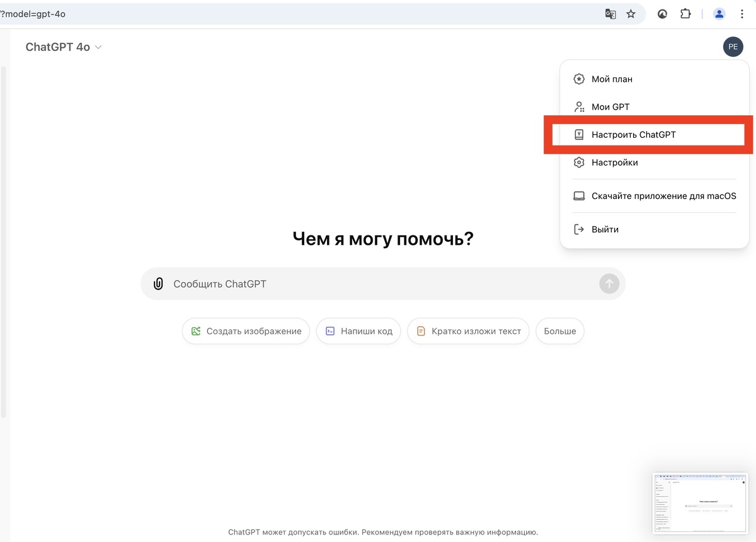Click the circular extension icon left of the puzzle icon

(662, 14)
